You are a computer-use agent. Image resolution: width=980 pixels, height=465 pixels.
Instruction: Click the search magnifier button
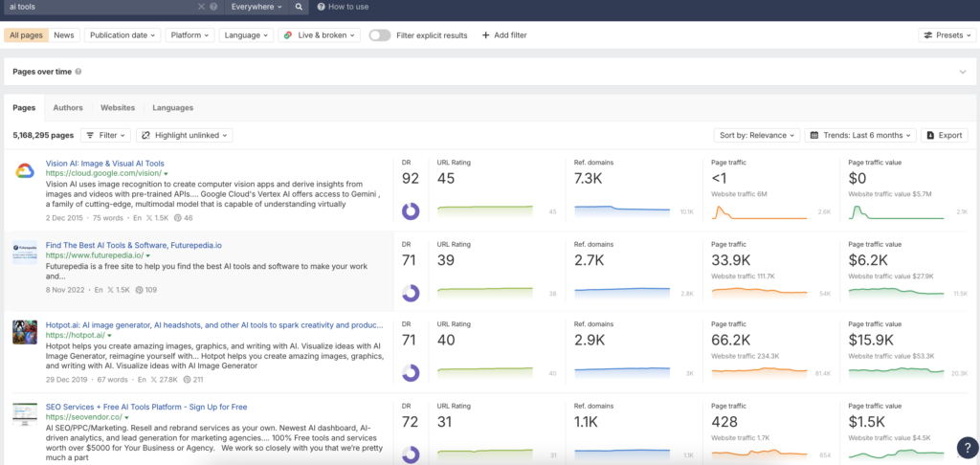pyautogui.click(x=299, y=7)
